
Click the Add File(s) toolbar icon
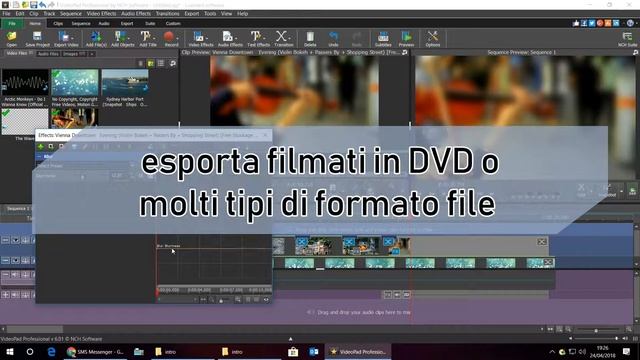tap(96, 39)
